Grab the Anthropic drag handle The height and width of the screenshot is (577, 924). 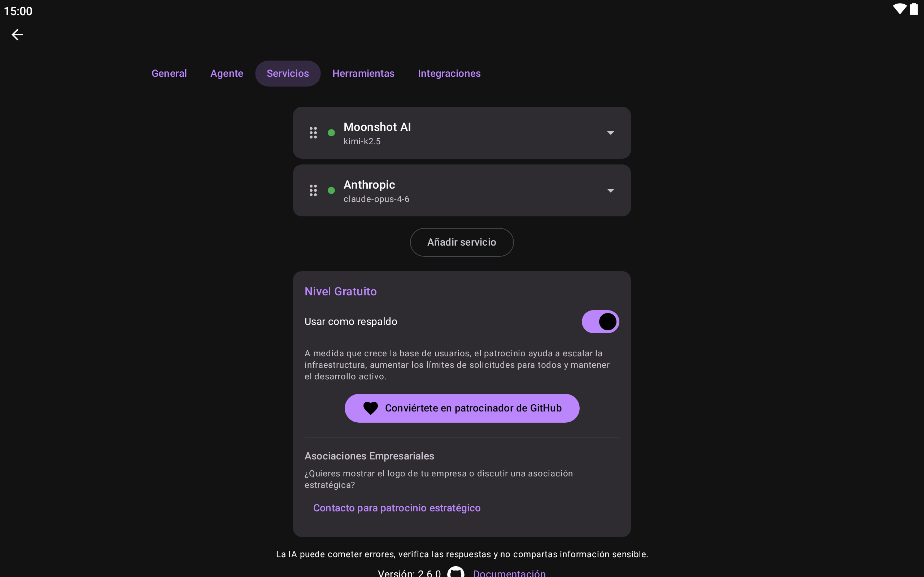313,190
